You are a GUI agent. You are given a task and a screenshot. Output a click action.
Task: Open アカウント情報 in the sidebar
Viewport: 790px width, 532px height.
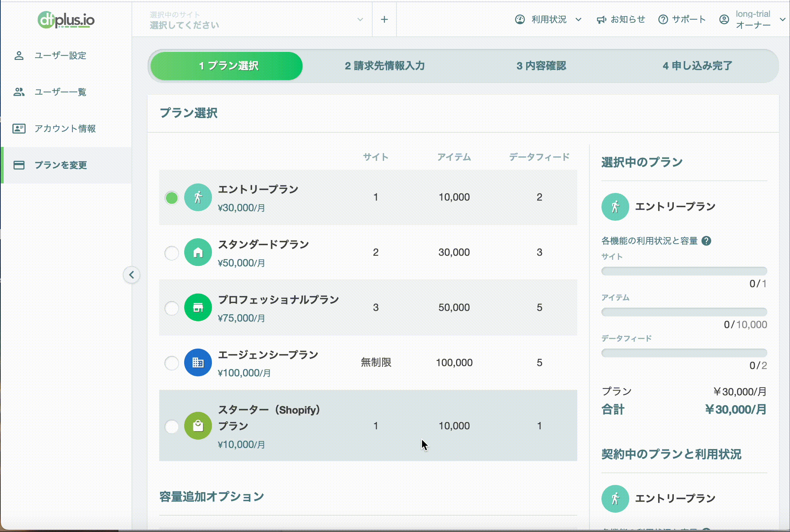tap(66, 129)
